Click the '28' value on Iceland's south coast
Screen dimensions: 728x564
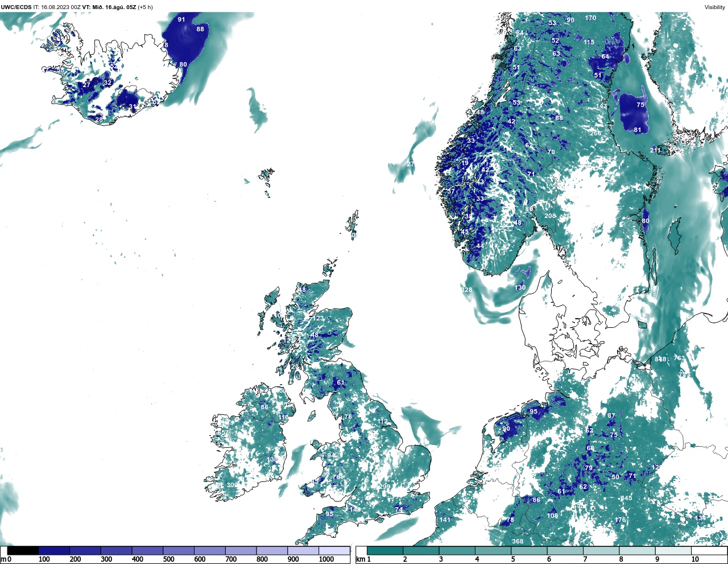coord(99,120)
